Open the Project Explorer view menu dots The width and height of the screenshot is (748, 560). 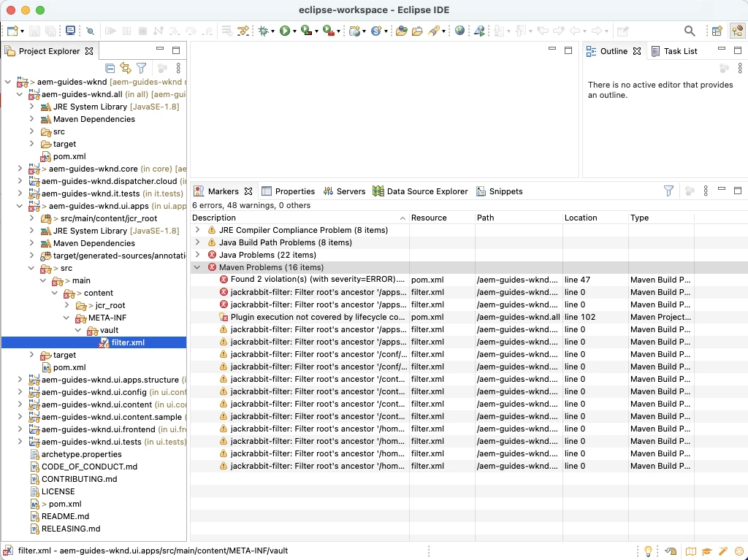pos(178,68)
